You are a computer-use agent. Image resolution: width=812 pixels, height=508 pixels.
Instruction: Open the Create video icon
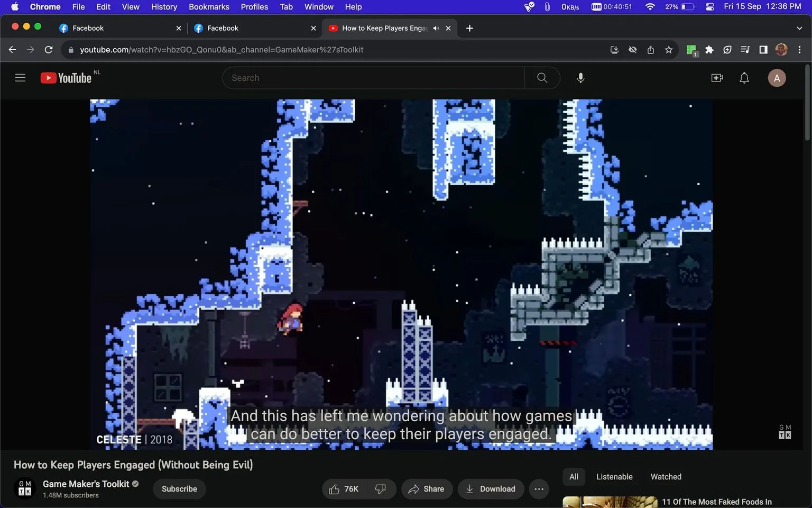click(717, 77)
